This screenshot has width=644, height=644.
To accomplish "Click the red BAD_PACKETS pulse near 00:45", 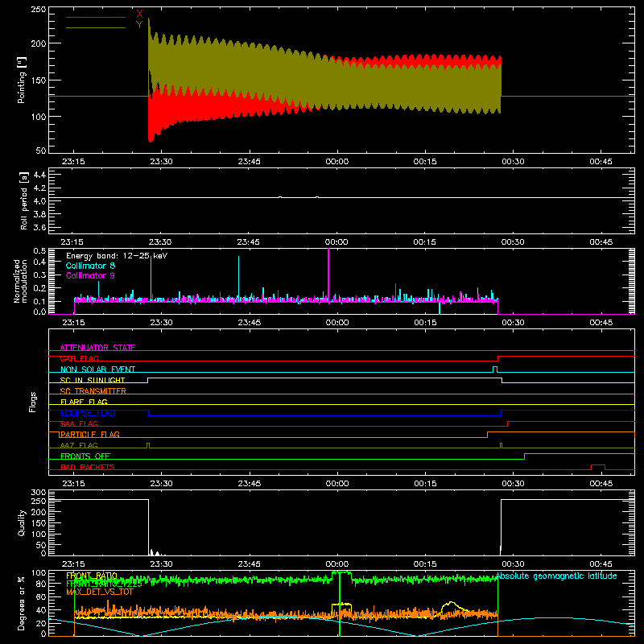I will point(598,467).
